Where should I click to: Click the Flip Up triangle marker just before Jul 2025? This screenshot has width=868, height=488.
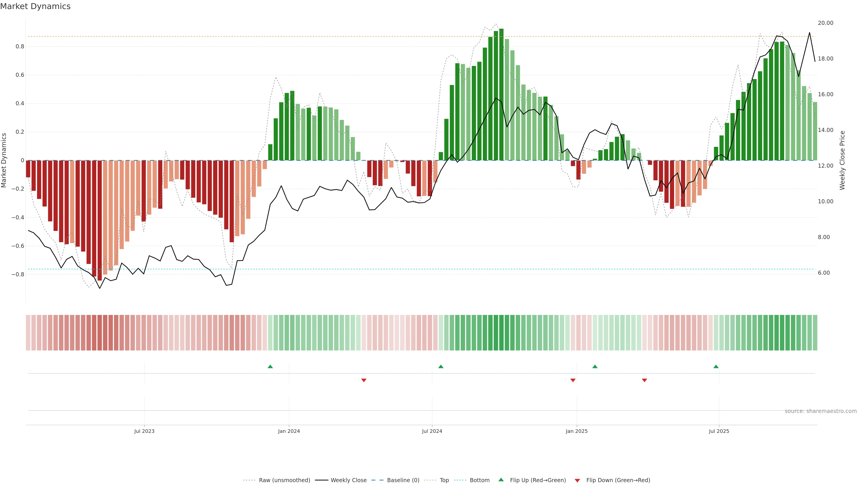pyautogui.click(x=716, y=366)
